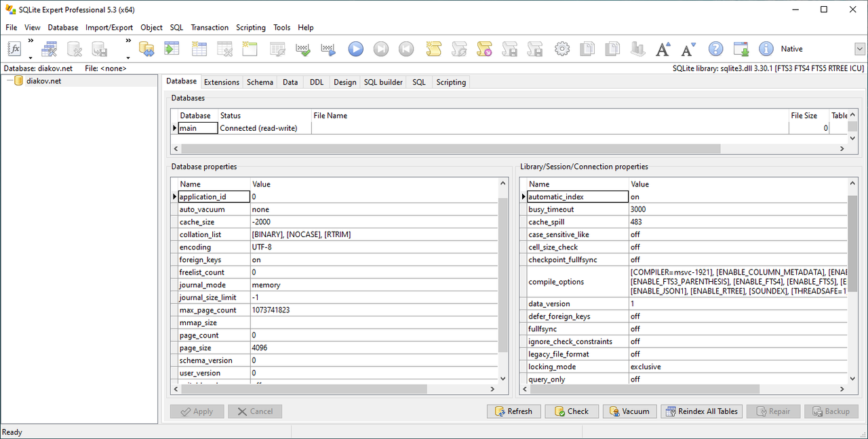This screenshot has width=868, height=439.
Task: Open help with blue question mark icon
Action: click(715, 49)
